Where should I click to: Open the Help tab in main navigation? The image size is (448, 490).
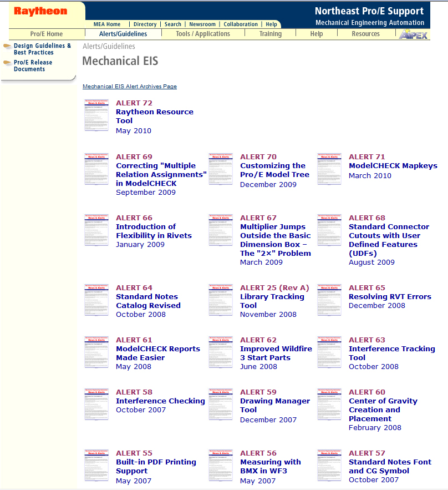coord(316,34)
